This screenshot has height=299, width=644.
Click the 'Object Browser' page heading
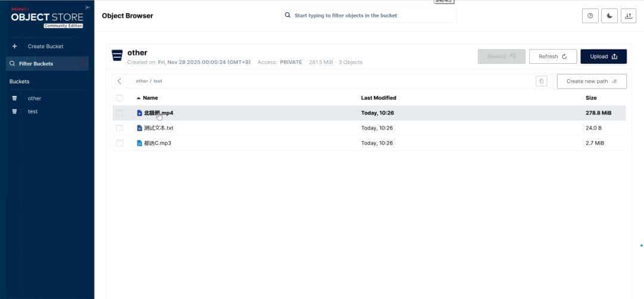[x=128, y=16]
